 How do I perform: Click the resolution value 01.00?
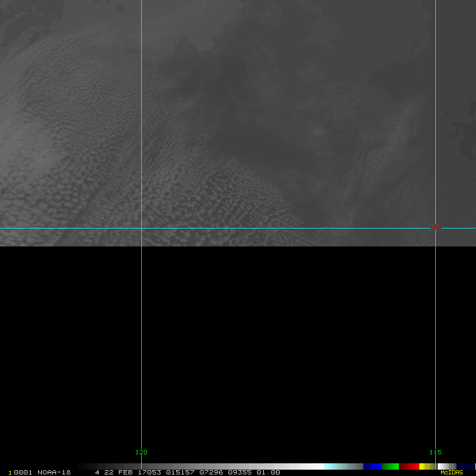[268, 472]
